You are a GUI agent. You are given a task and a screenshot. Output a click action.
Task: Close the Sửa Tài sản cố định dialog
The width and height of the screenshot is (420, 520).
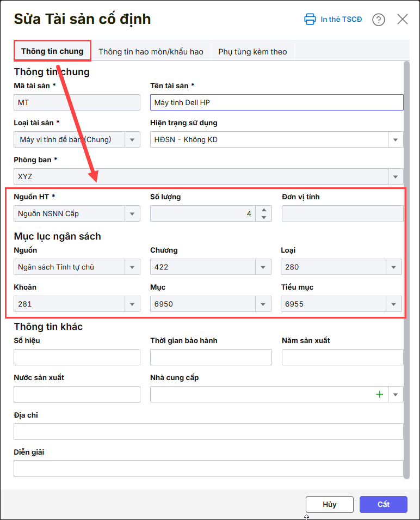(x=403, y=20)
